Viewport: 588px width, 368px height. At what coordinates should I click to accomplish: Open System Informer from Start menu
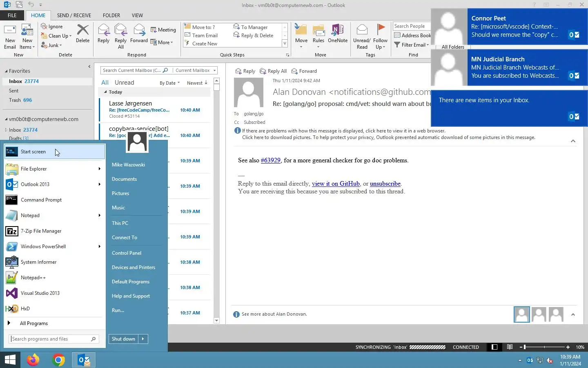click(x=55, y=262)
